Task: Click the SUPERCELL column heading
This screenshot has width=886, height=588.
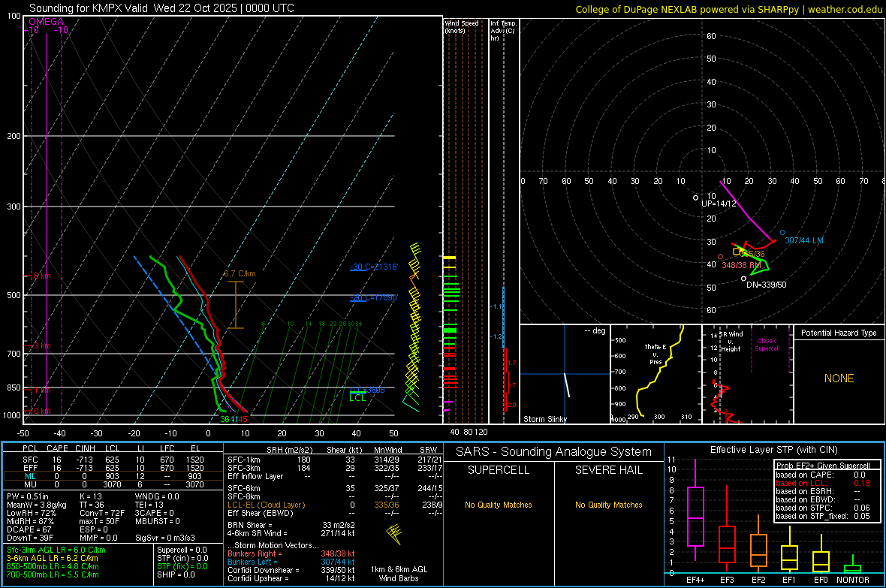Action: coord(499,470)
